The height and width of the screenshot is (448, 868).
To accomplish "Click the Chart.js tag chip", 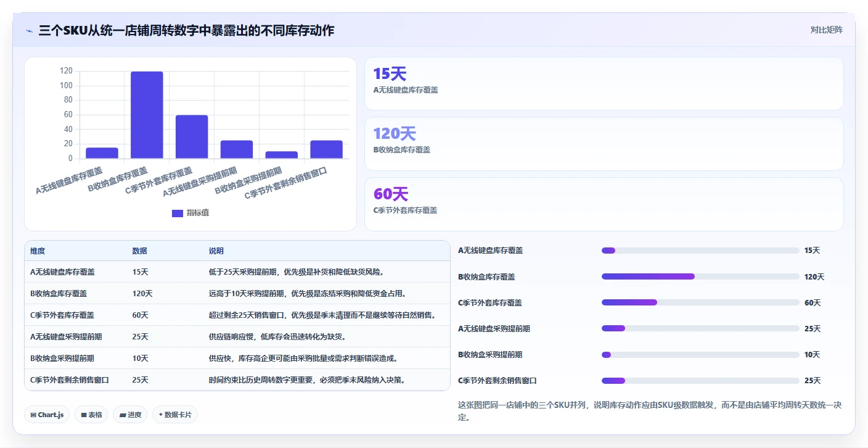I will (x=47, y=415).
